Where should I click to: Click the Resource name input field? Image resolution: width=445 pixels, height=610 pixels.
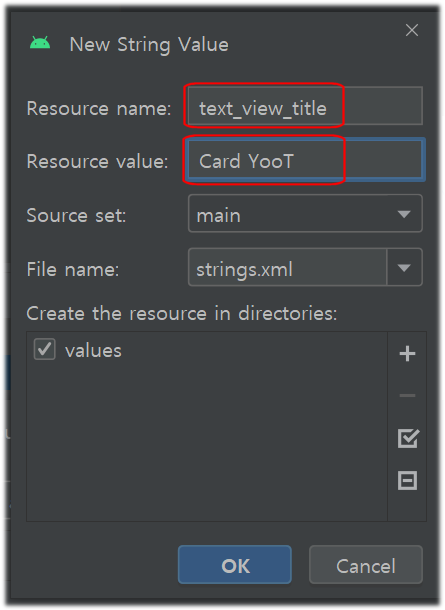(305, 106)
